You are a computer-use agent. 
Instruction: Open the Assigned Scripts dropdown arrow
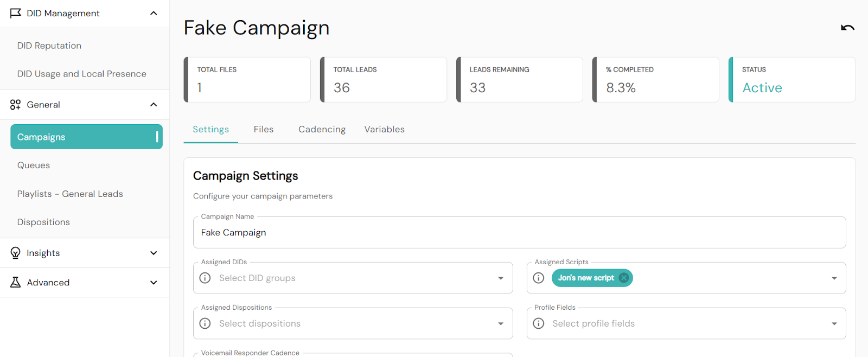click(x=834, y=278)
